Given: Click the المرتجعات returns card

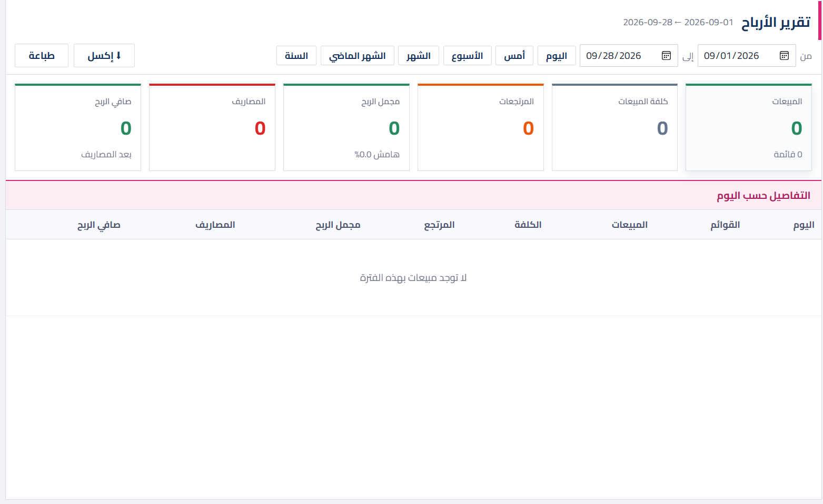Looking at the screenshot, I should (x=481, y=127).
